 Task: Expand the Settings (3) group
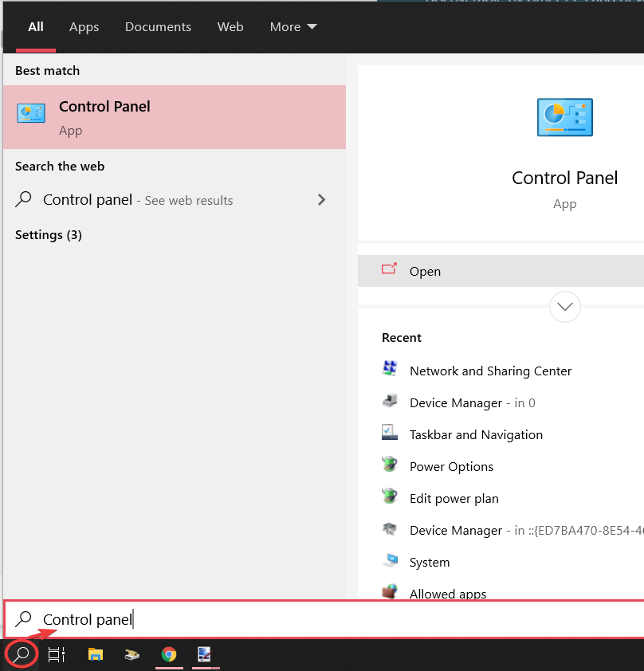49,235
